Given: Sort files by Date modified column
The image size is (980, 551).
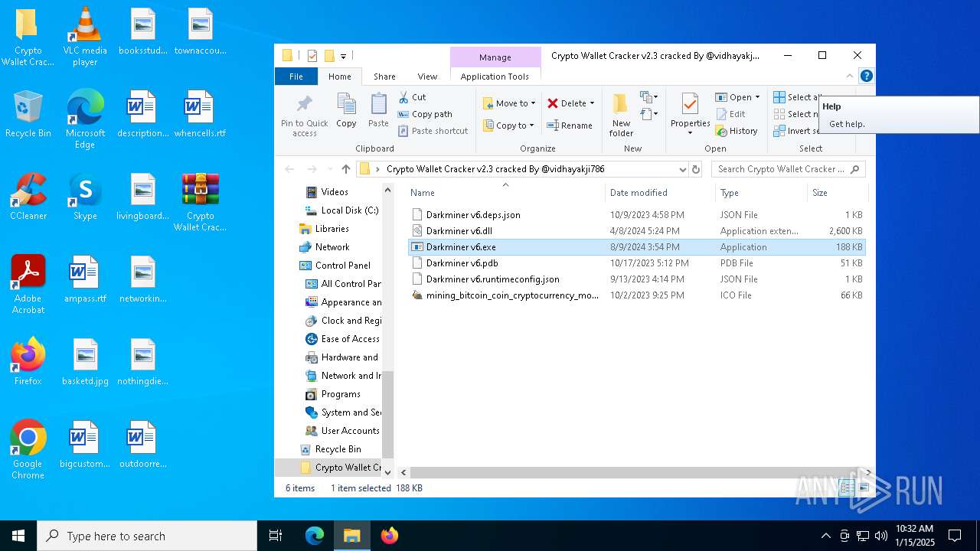Looking at the screenshot, I should click(660, 193).
